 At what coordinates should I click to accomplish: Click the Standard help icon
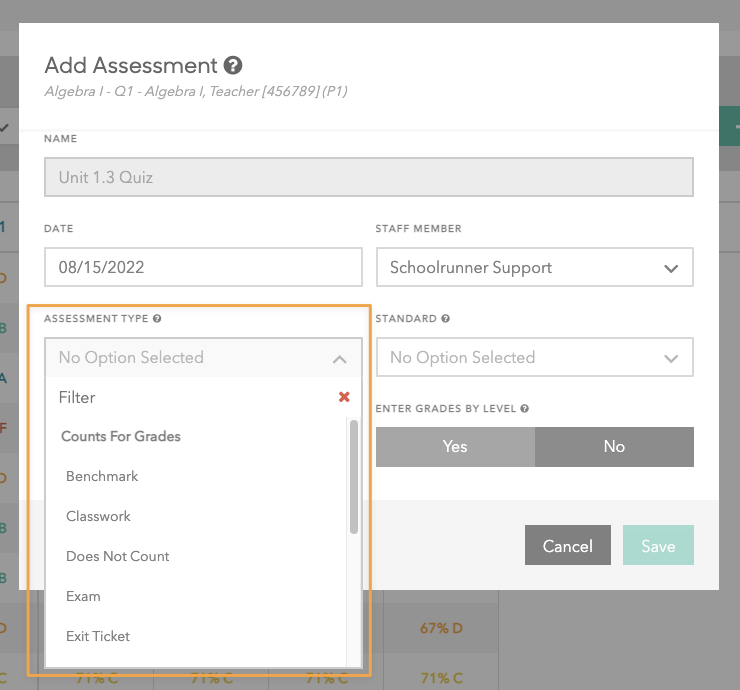(445, 319)
